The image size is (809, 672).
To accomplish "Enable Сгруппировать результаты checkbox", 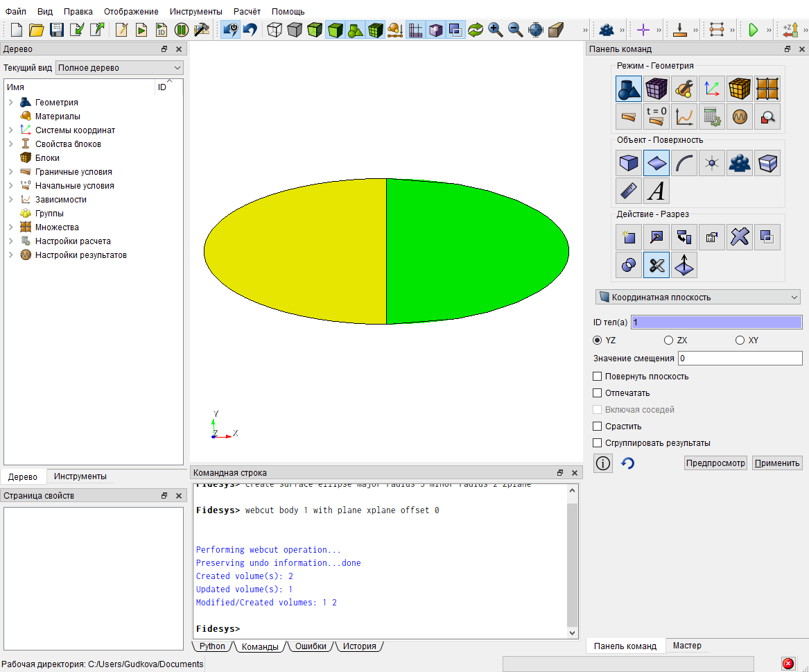I will point(598,443).
